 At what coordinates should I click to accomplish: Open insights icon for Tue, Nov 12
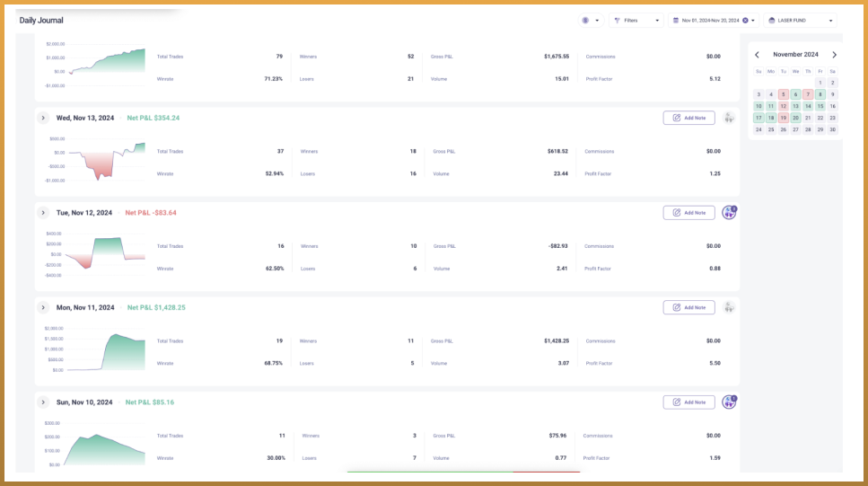coord(729,213)
